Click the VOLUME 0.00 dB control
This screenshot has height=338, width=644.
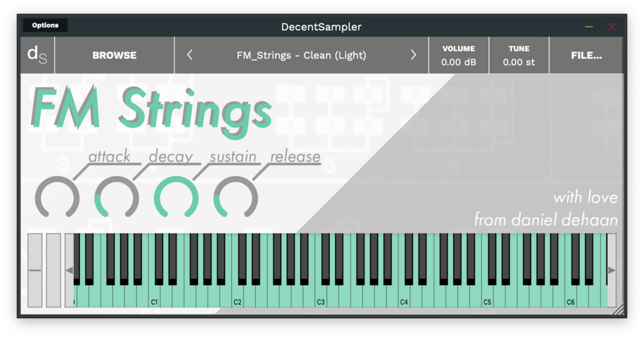459,55
